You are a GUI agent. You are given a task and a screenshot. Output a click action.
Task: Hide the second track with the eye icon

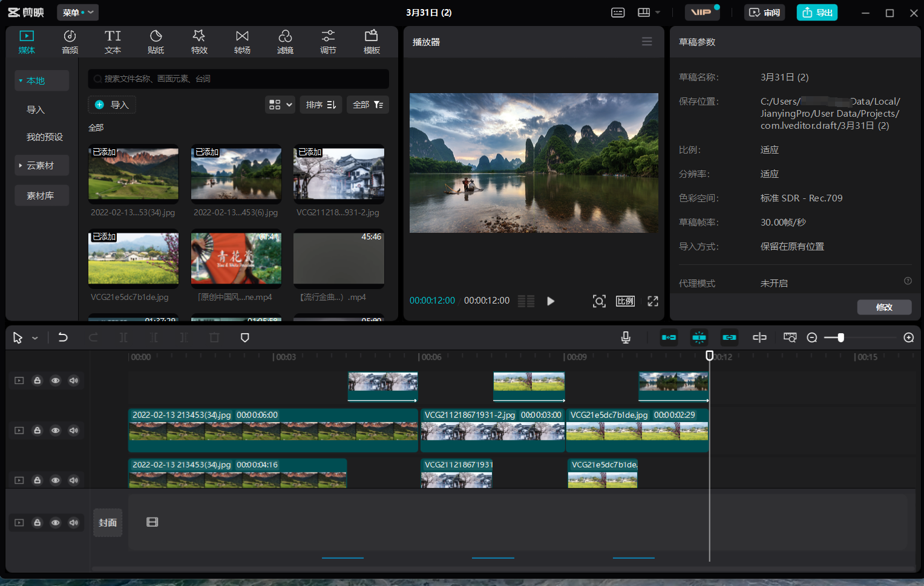[x=55, y=431]
